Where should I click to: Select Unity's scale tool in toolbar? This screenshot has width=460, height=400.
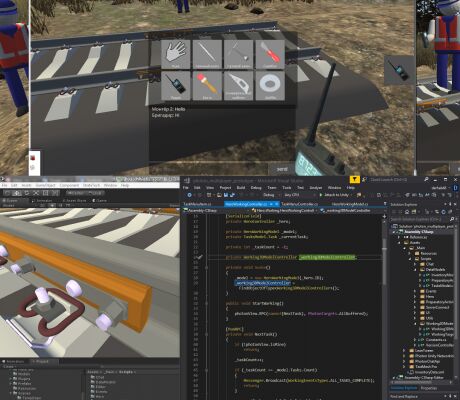[36, 193]
